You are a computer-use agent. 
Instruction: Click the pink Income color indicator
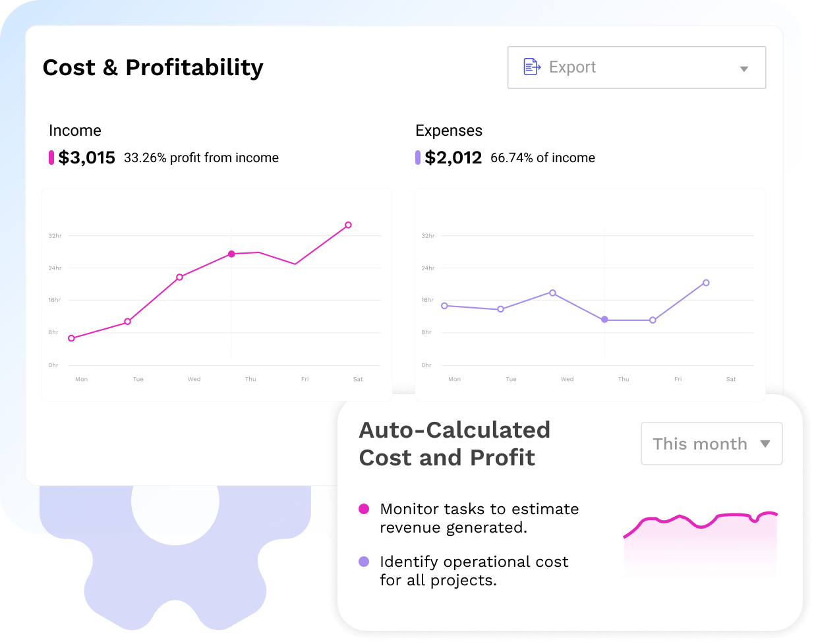click(x=51, y=158)
